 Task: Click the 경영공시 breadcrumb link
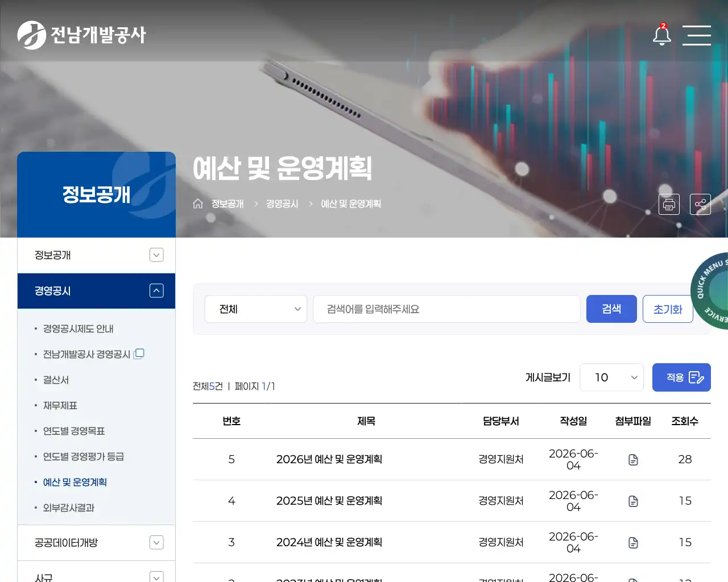point(282,203)
